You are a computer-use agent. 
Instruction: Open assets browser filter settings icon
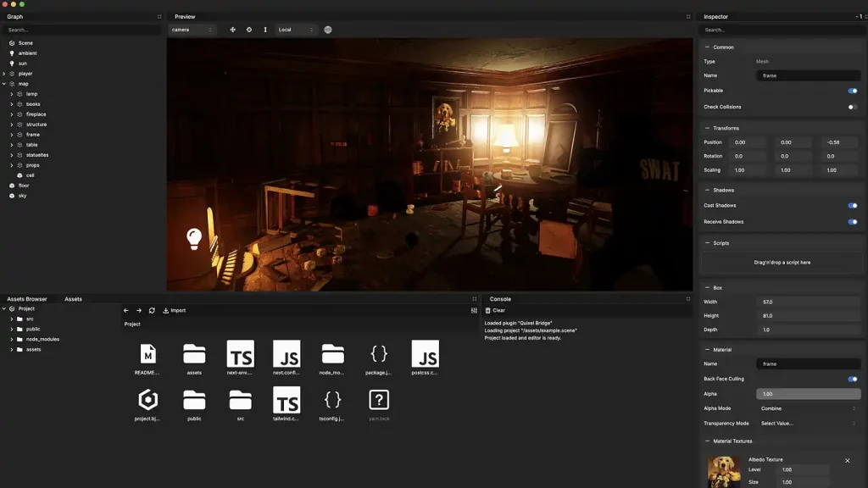click(x=474, y=311)
